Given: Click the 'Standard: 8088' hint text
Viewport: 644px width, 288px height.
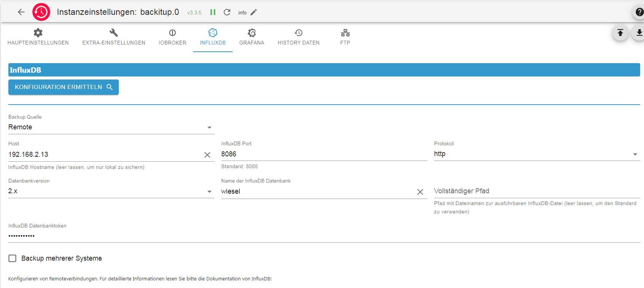Looking at the screenshot, I should [240, 166].
